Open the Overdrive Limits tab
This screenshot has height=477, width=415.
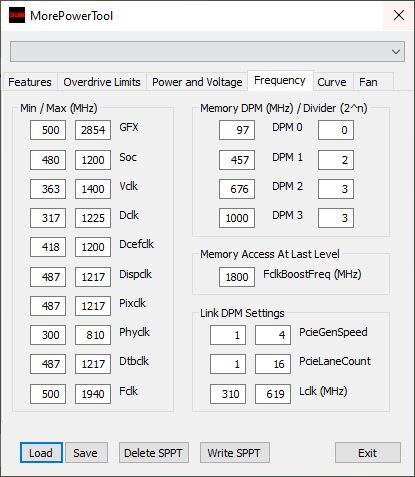102,82
